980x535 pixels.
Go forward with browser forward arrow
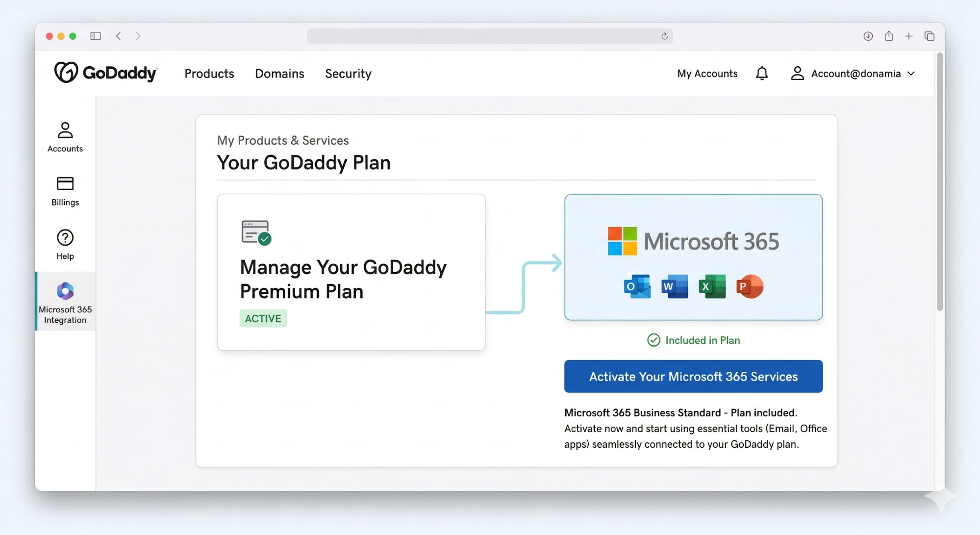click(x=138, y=36)
